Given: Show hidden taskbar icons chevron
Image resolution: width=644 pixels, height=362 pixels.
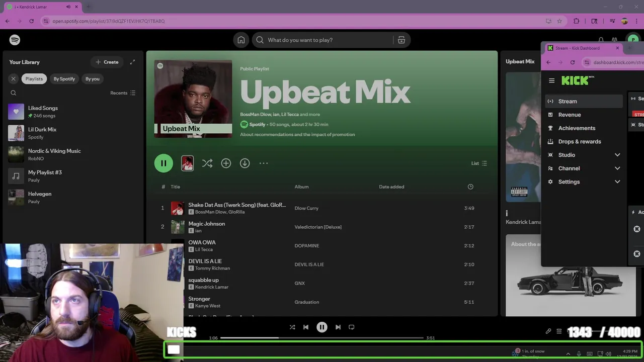Looking at the screenshot, I should pyautogui.click(x=568, y=354).
